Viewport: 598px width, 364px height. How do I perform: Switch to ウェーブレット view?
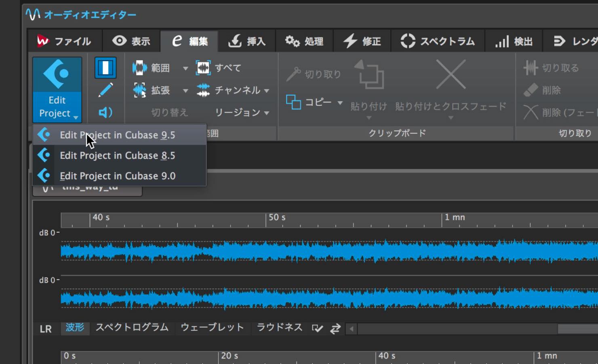coord(212,327)
